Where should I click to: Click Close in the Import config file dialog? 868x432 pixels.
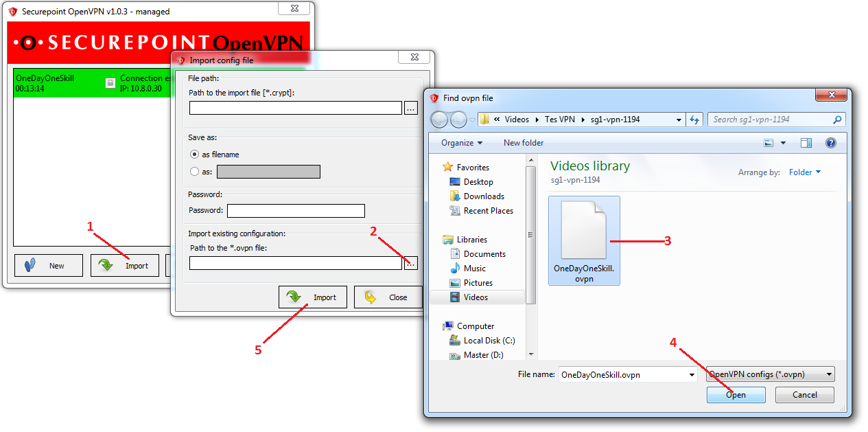(388, 297)
